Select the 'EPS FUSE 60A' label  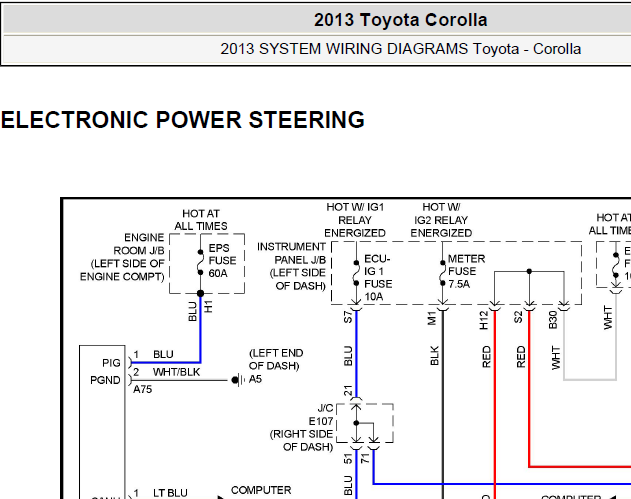coord(222,261)
